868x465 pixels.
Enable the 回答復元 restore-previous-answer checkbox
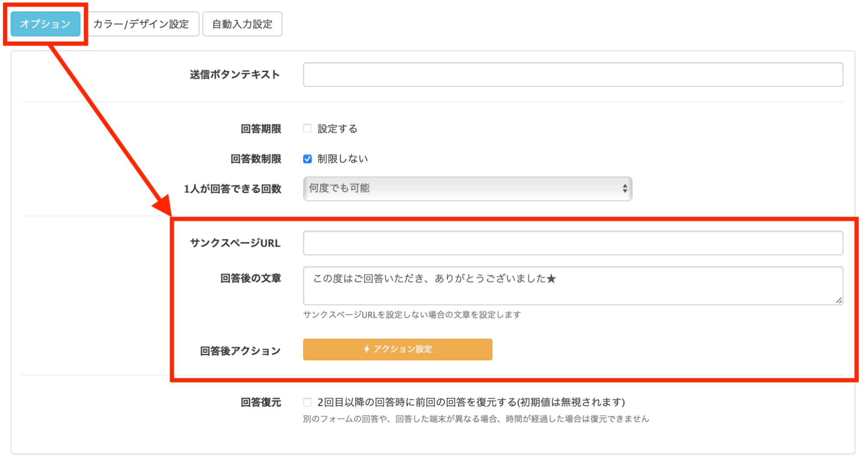point(307,402)
